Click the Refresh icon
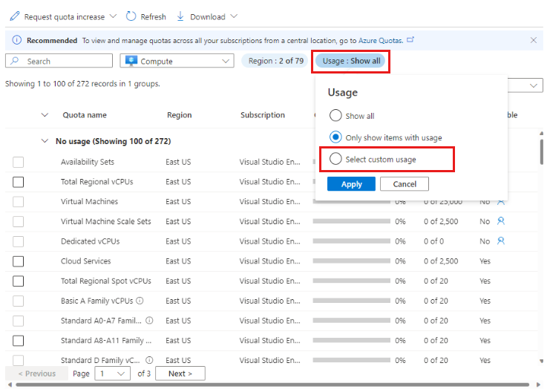 [x=131, y=16]
